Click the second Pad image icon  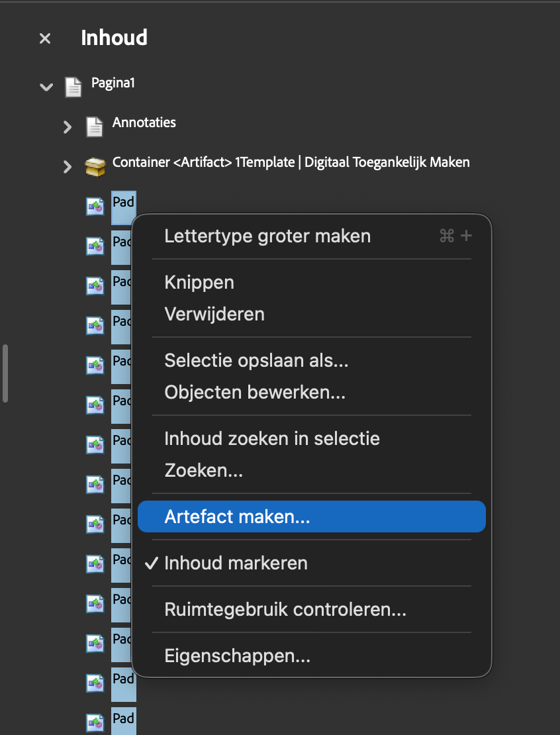point(95,246)
